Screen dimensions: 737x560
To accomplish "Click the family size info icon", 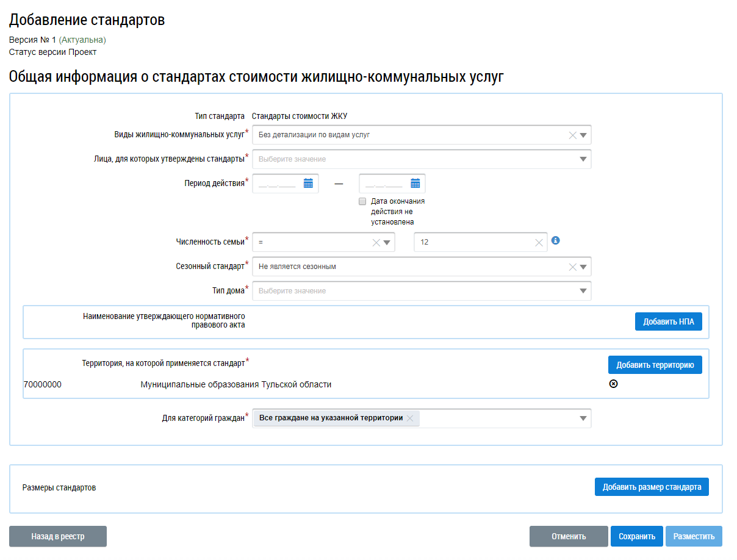I will 555,241.
